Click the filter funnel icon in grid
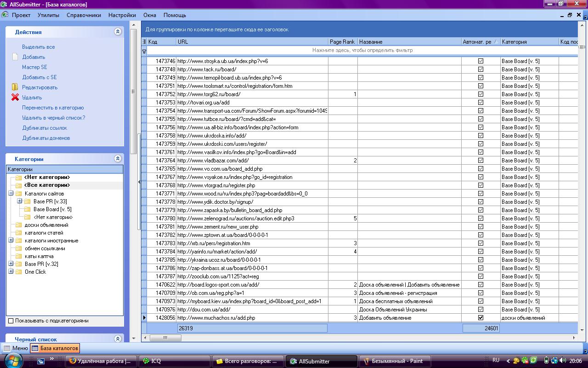 pos(144,51)
